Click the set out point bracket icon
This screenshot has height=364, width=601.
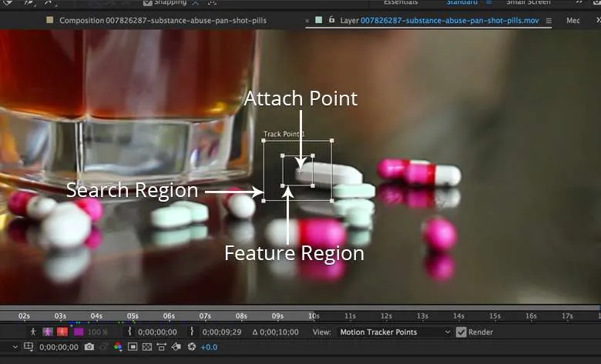click(192, 332)
